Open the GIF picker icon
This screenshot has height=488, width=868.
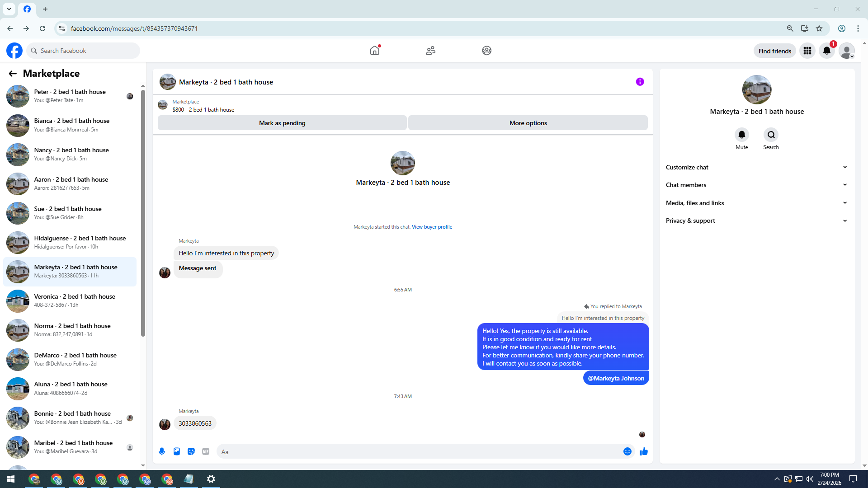(206, 451)
